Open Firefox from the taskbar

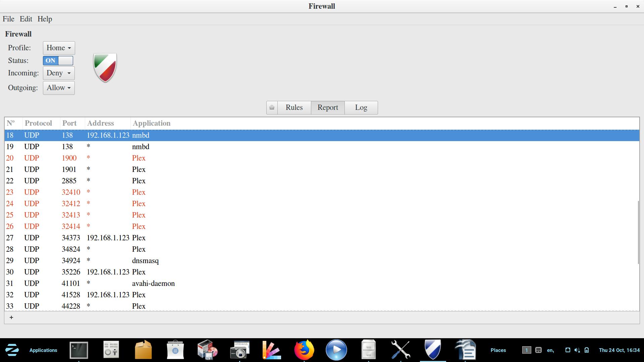click(304, 350)
